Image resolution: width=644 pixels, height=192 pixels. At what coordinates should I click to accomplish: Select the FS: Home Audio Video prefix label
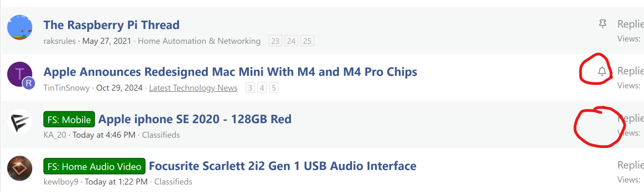[94, 166]
